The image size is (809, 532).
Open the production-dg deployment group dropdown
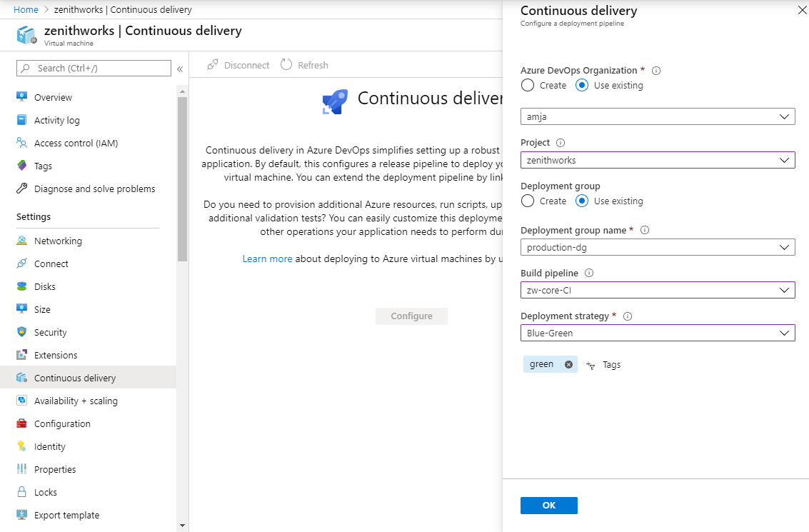point(657,247)
